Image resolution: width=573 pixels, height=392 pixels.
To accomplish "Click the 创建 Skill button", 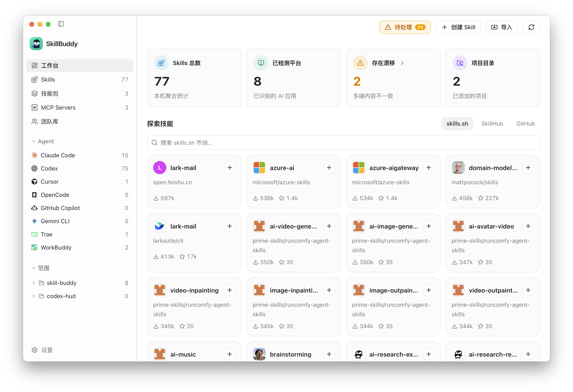I will tap(458, 27).
